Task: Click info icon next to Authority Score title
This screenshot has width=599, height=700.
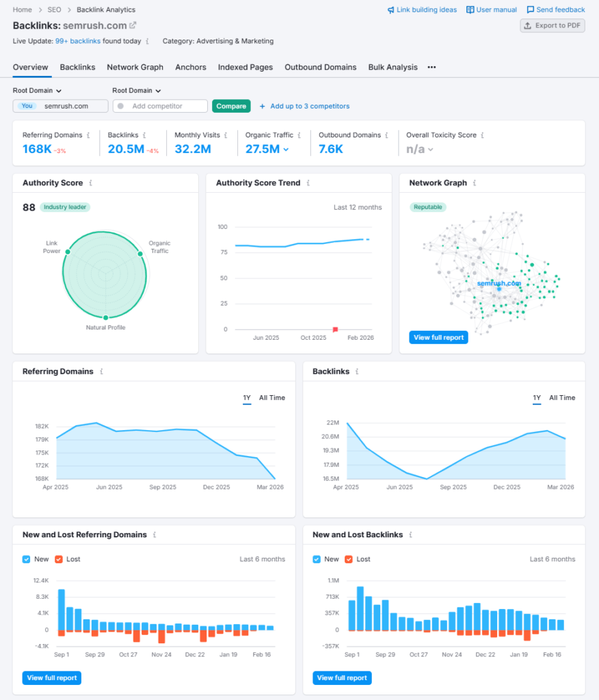Action: click(91, 183)
